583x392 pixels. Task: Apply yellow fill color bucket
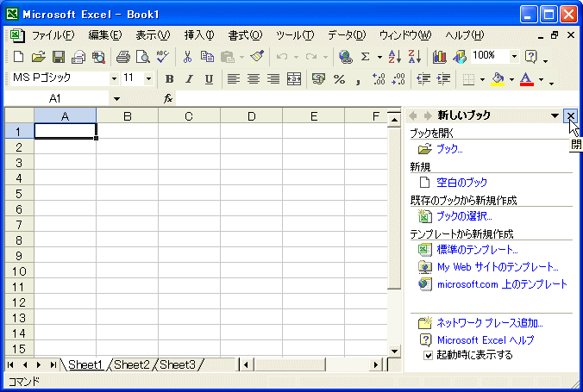tap(498, 79)
